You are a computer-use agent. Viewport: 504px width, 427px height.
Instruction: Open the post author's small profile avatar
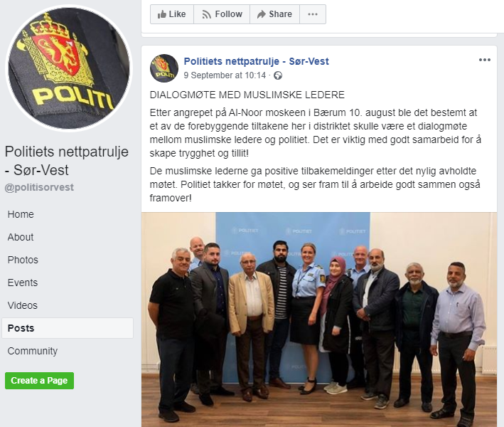164,68
